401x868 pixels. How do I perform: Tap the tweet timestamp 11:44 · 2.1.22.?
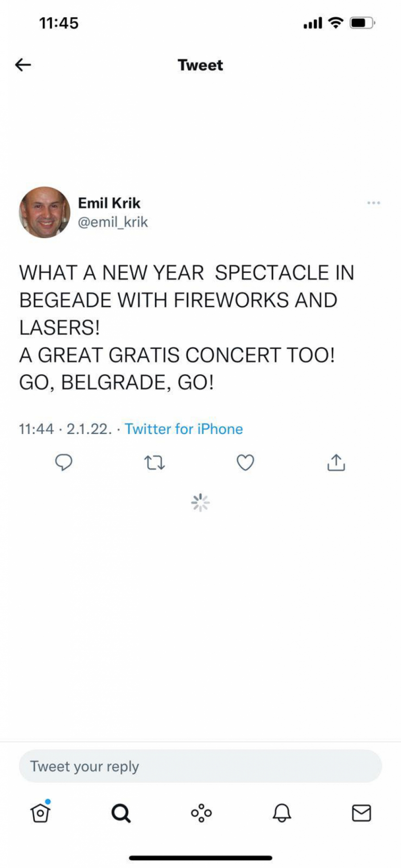pos(65,429)
